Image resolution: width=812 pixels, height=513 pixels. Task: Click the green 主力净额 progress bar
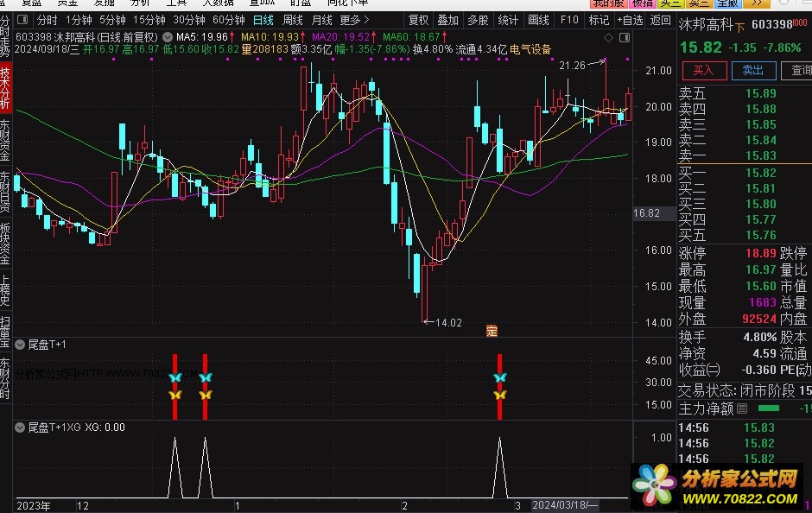point(769,408)
